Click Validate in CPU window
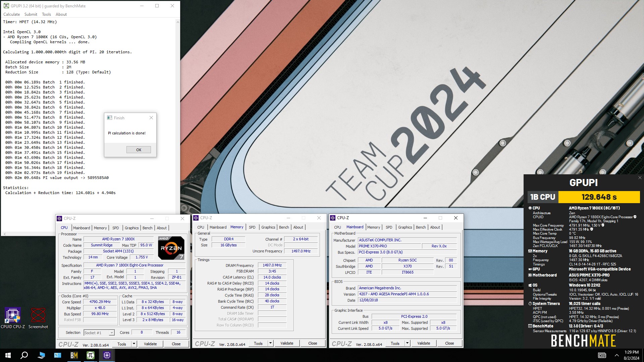Image resolution: width=644 pixels, height=362 pixels. coord(150,344)
